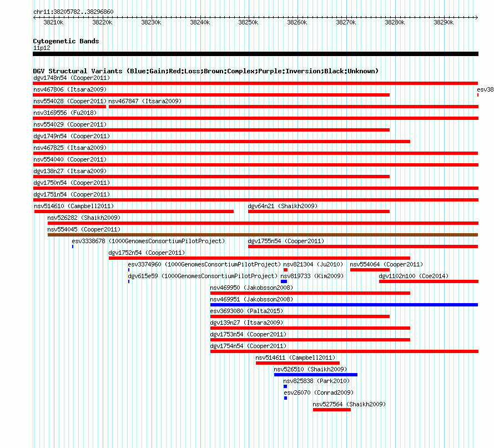Click the 38210k ruler position
This screenshot has height=448, width=494.
[x=53, y=22]
